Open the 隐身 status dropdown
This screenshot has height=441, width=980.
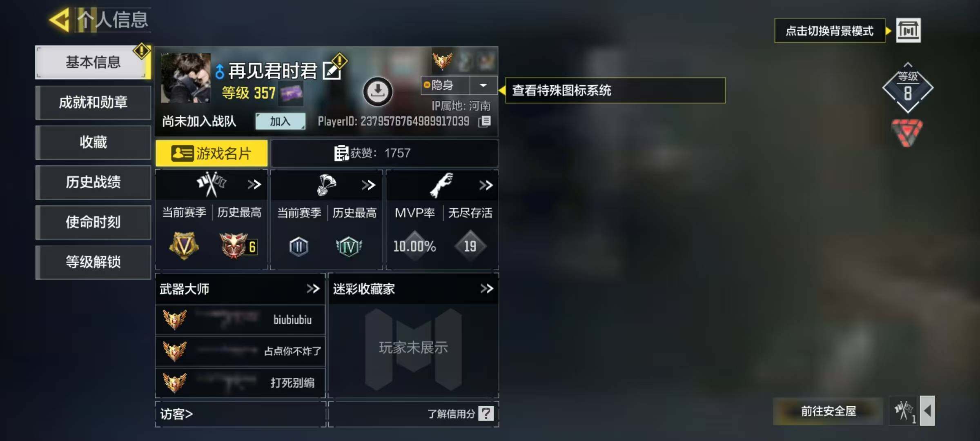(x=483, y=85)
